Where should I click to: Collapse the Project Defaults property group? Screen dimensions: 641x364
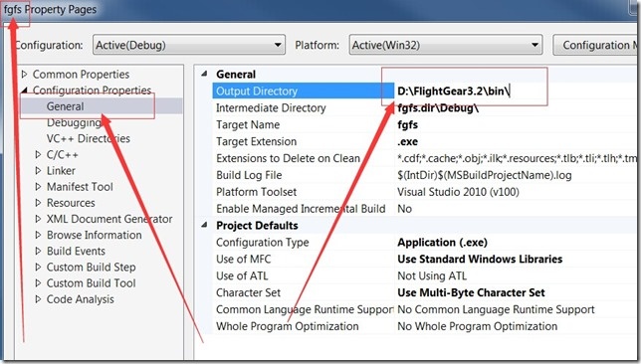[204, 225]
